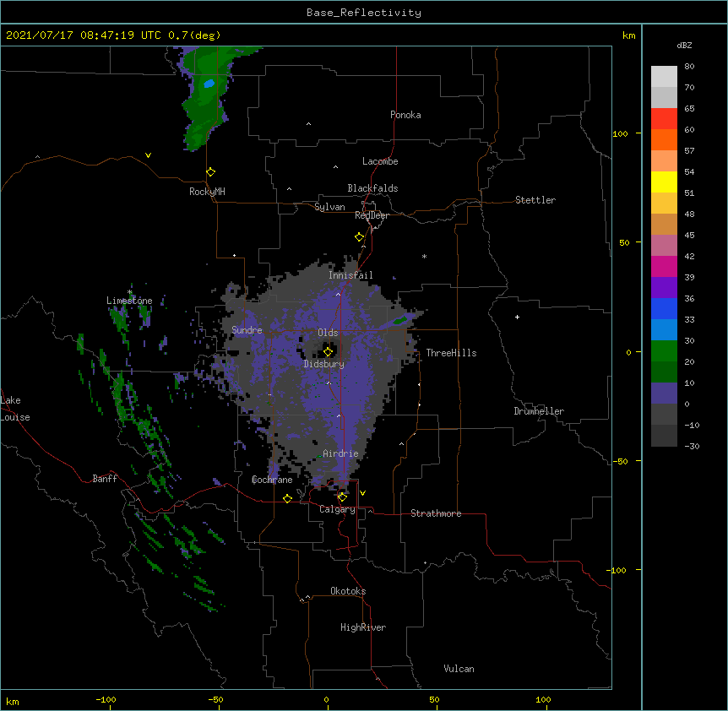Screen dimensions: 728x711
Task: Click the HighRiver label
Action: tap(363, 627)
